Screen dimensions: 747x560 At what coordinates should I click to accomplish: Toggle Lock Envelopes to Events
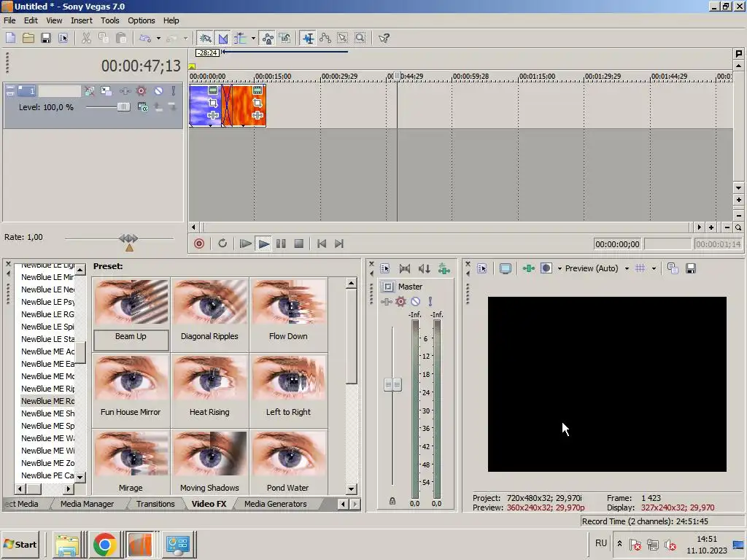(x=268, y=38)
